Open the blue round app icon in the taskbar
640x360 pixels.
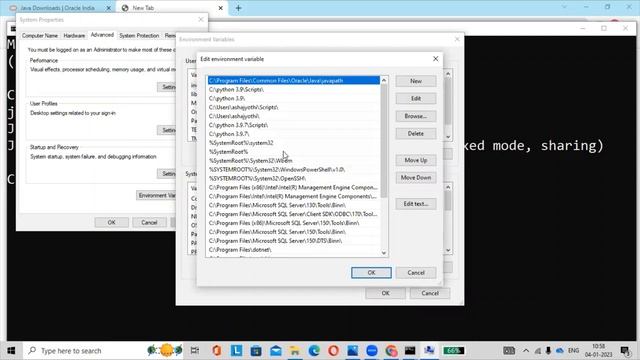pos(372,351)
